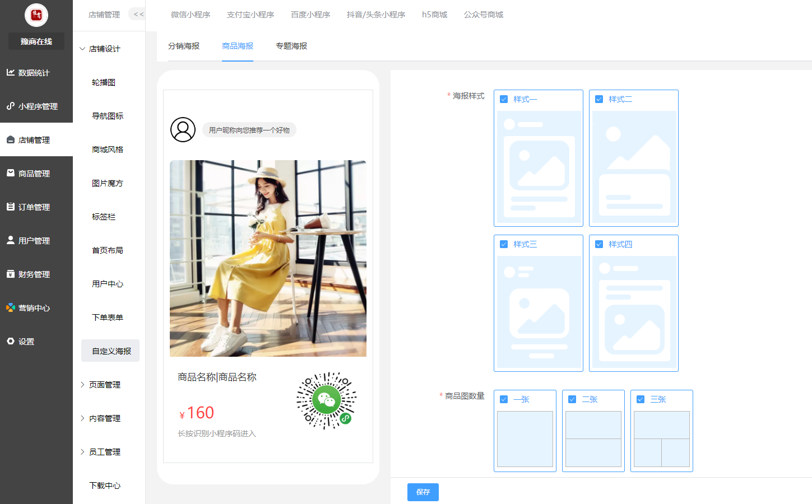Click the 店铺管理 shop icon
812x504 pixels.
coord(11,139)
